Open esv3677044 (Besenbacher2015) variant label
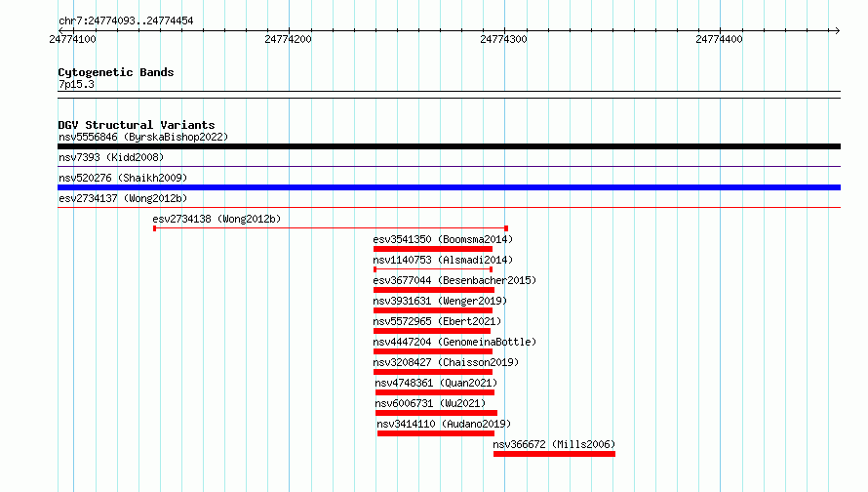 pyautogui.click(x=454, y=280)
